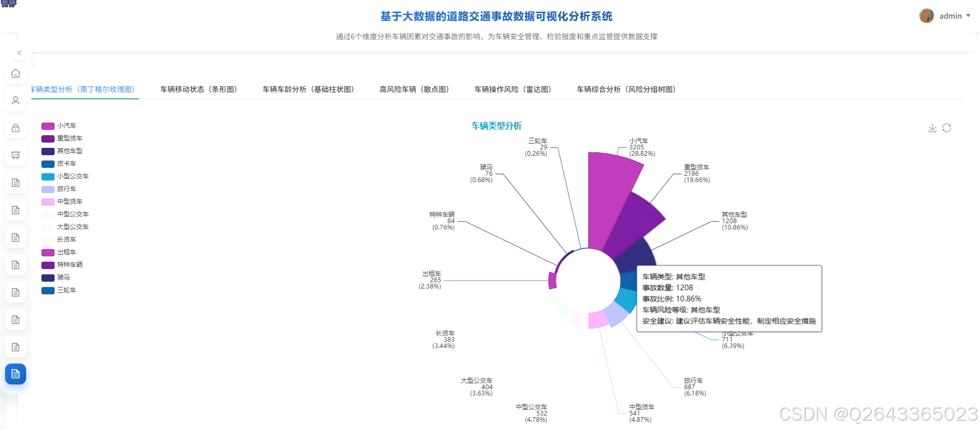The height and width of the screenshot is (430, 980).
Task: Click the chart refresh icon
Action: (x=947, y=128)
